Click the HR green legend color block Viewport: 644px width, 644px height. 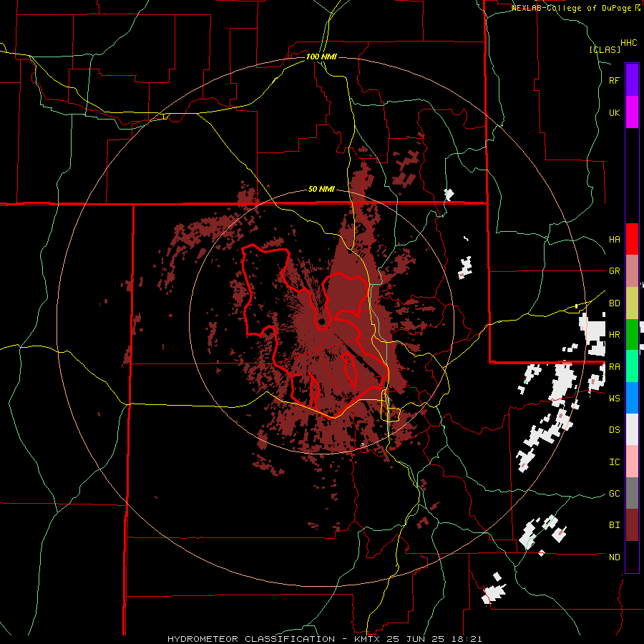(x=632, y=335)
